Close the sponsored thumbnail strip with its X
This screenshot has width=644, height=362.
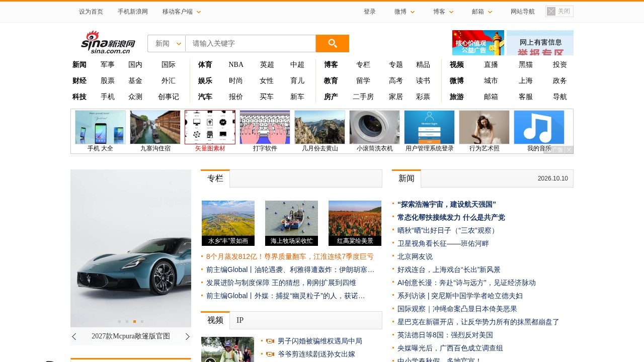tap(569, 150)
